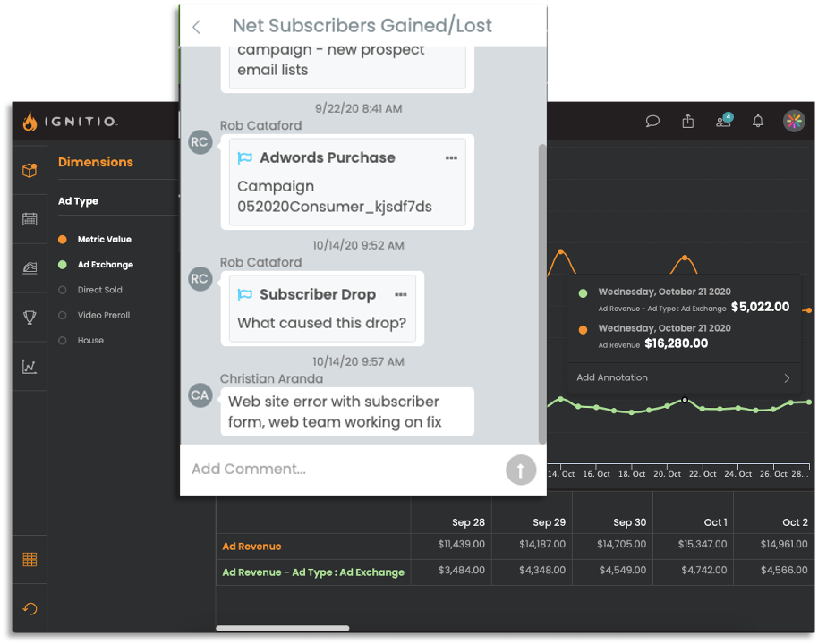Screen dimensions: 818x644
Task: Open Adwords Purchase annotation options menu
Action: [x=451, y=158]
